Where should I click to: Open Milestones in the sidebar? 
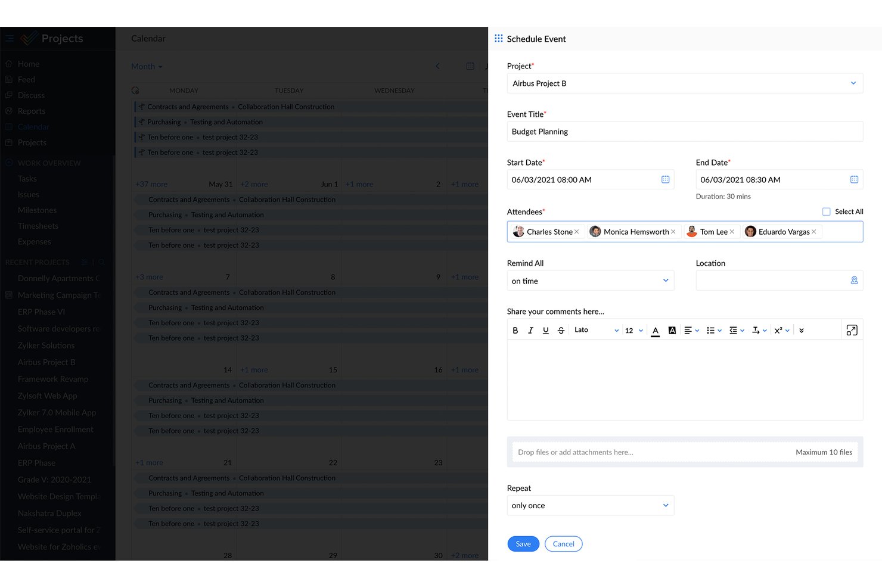point(38,210)
